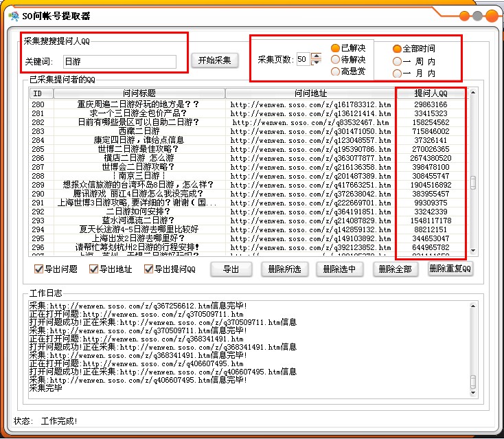Select the 全部时间 radio button
504x439 pixels.
398,49
